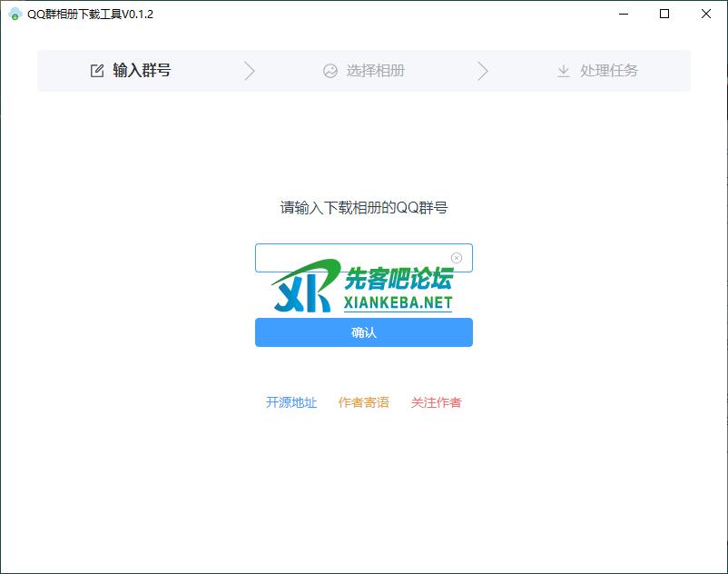This screenshot has width=728, height=574.
Task: Switch to the 选择相册 step
Action: tap(375, 71)
